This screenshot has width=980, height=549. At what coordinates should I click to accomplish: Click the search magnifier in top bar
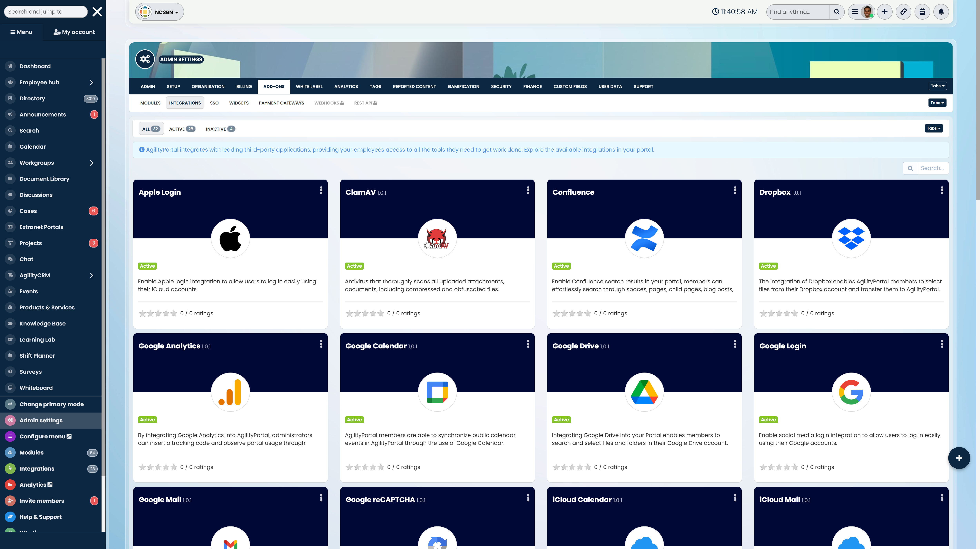pos(837,12)
